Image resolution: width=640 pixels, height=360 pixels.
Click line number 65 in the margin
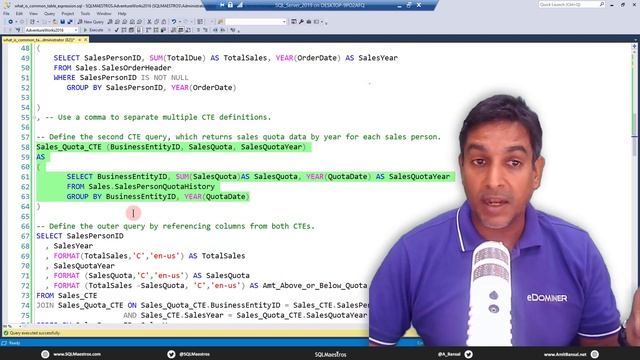point(25,216)
